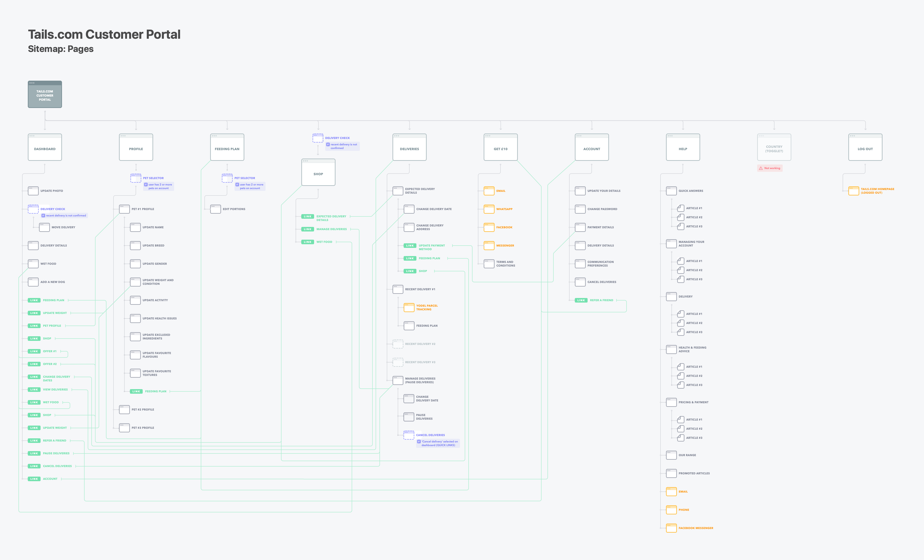Select the Dashboard page box
Viewport: 924px width, 560px height.
45,147
